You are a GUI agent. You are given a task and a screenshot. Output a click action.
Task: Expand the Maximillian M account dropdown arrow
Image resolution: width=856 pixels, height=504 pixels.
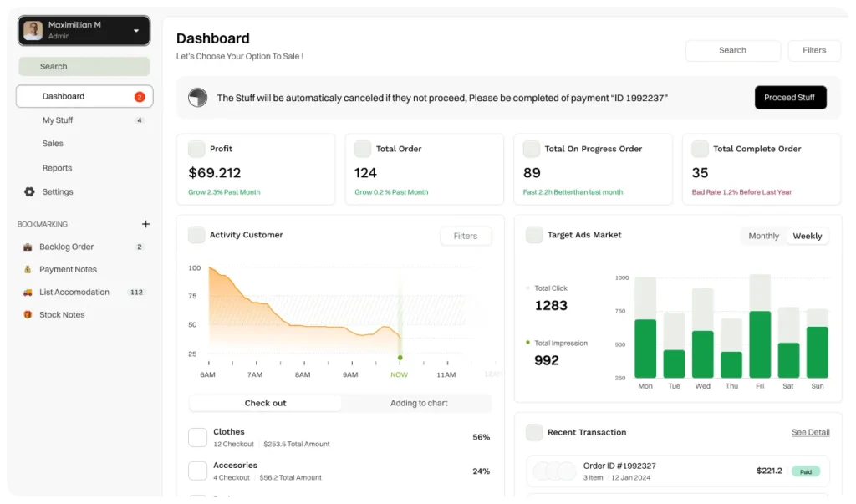136,31
